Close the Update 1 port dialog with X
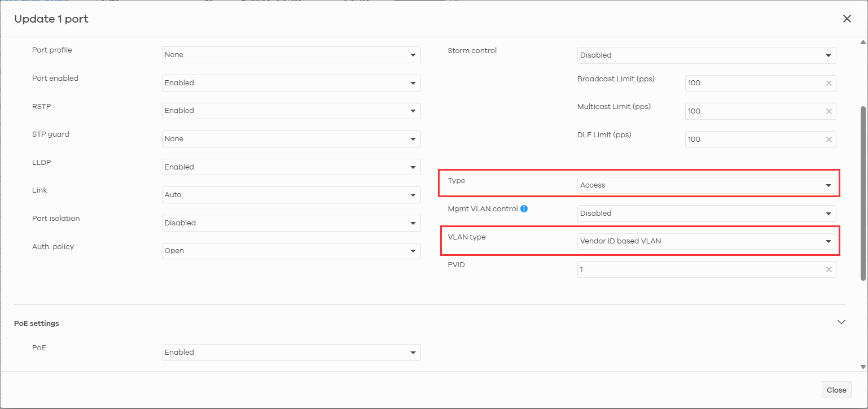 pos(847,19)
